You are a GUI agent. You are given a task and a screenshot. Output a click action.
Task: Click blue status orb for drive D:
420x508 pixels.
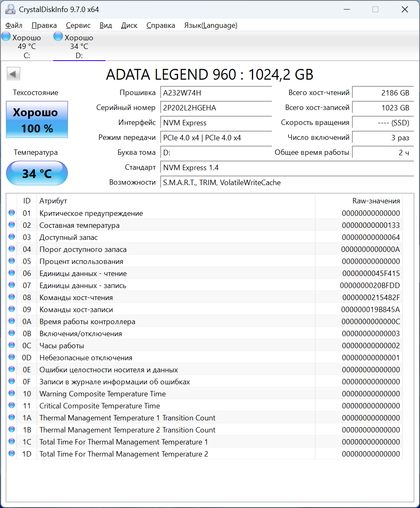59,37
